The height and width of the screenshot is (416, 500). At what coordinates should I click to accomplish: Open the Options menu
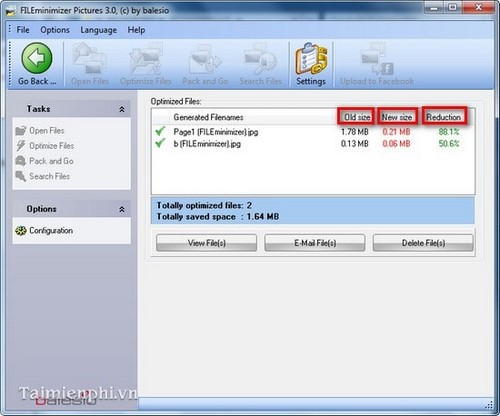click(x=55, y=30)
